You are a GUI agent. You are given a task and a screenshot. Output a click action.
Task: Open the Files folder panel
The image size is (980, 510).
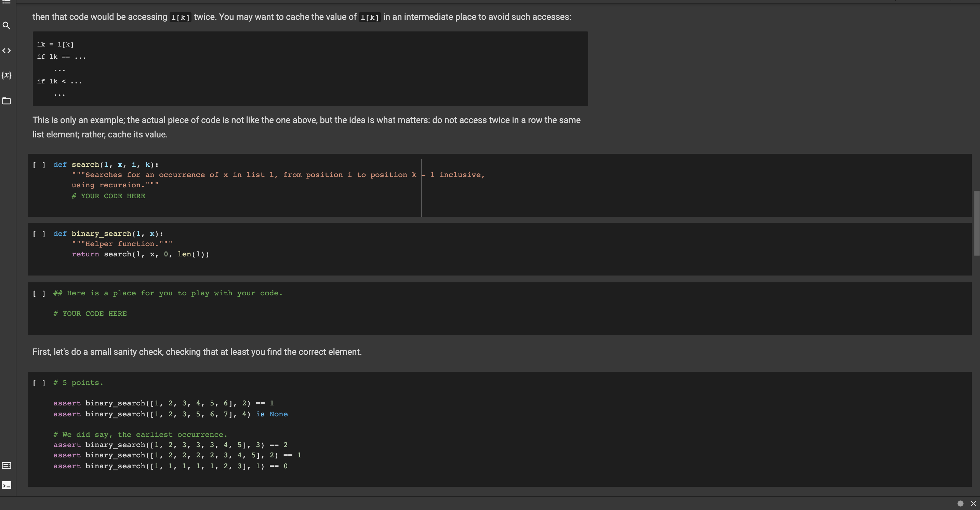[6, 101]
